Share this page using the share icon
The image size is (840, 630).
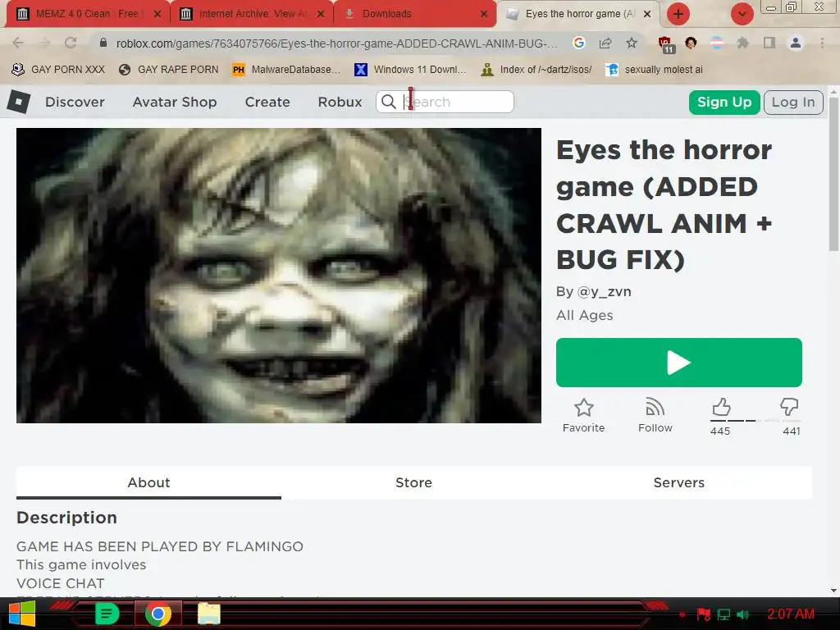click(605, 43)
